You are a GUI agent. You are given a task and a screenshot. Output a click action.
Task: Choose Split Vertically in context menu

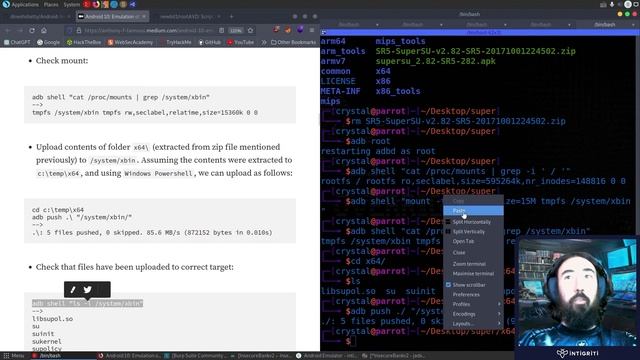click(x=473, y=231)
